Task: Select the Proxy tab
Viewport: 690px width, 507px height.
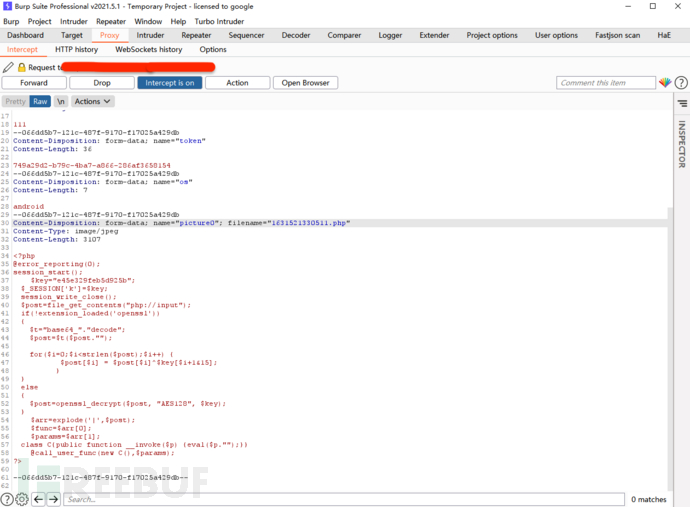Action: [x=110, y=35]
